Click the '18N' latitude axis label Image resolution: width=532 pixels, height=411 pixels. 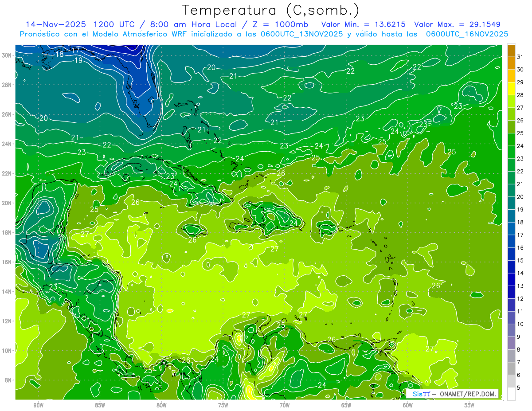[x=7, y=232]
